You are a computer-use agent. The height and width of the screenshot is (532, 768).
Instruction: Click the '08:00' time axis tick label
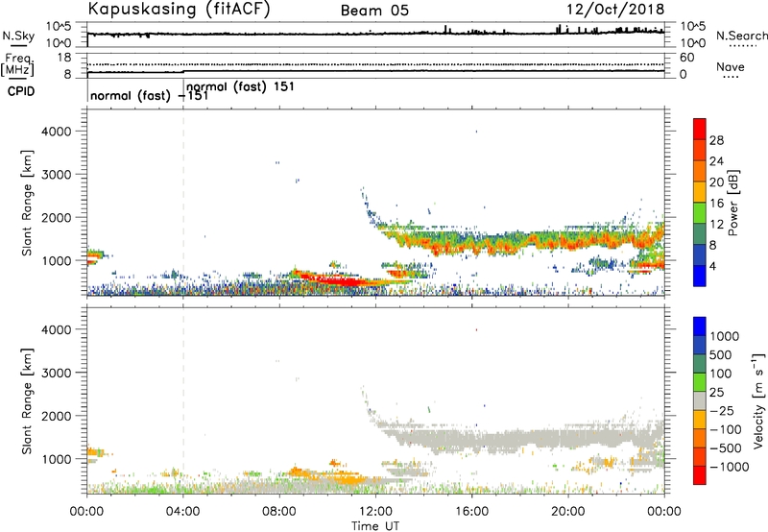pyautogui.click(x=279, y=512)
